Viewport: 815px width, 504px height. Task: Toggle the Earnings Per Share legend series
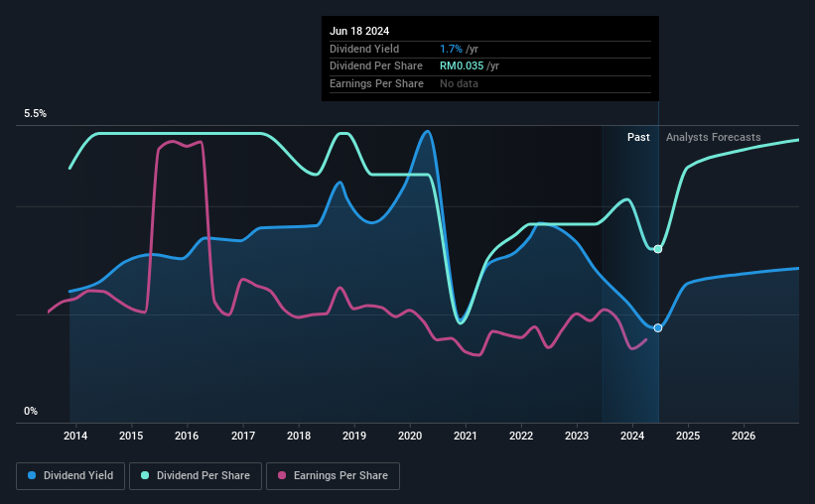pos(333,476)
